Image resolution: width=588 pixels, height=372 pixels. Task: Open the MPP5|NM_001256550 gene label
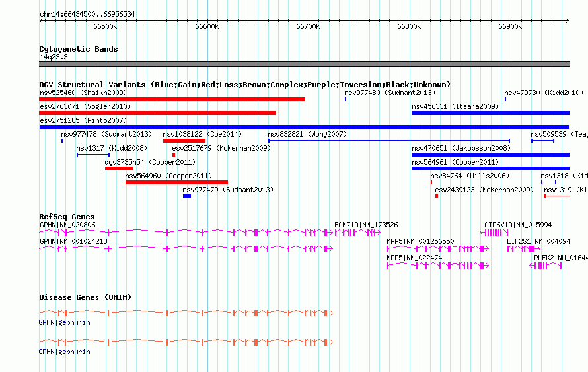(x=420, y=241)
